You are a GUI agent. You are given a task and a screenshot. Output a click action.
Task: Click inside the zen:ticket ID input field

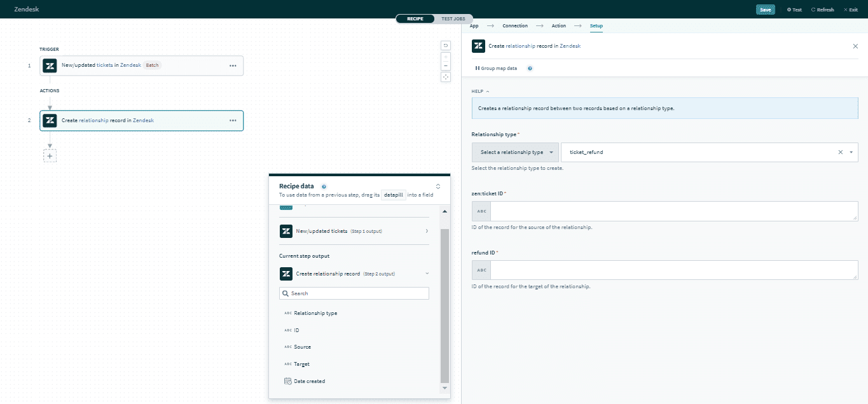tap(674, 211)
